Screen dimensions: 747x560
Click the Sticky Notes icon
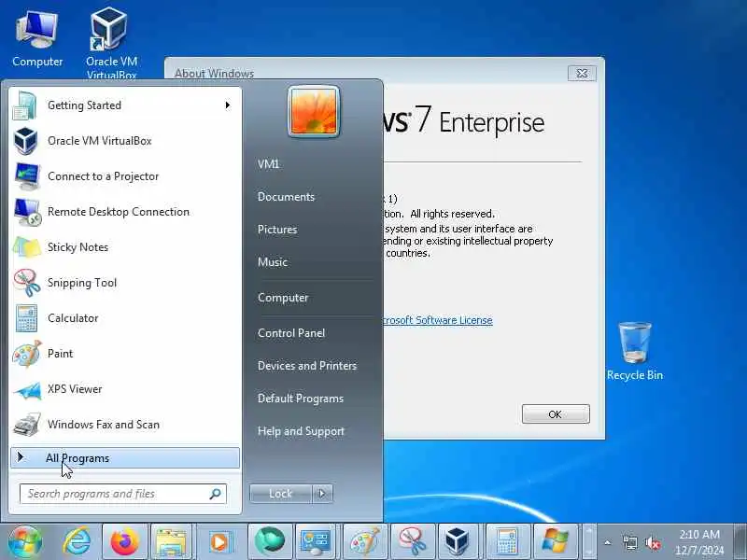click(x=27, y=247)
